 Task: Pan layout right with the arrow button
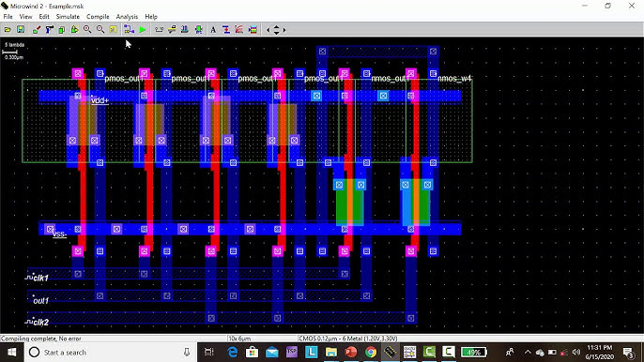pos(284,30)
